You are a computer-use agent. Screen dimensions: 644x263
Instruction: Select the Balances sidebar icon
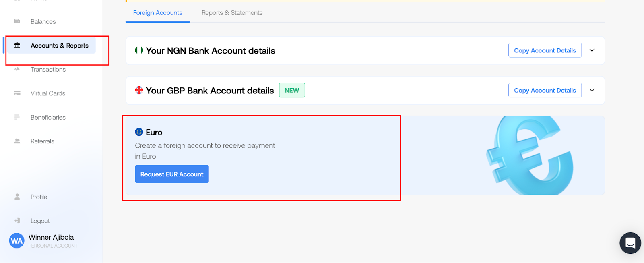pyautogui.click(x=17, y=21)
